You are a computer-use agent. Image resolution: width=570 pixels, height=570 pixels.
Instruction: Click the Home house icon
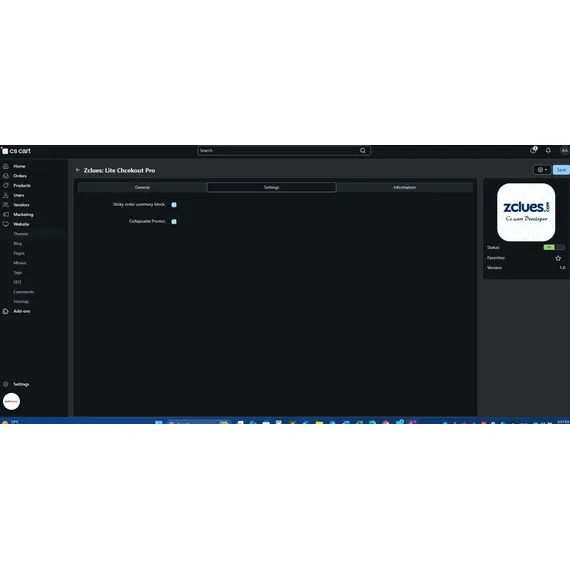pos(6,166)
